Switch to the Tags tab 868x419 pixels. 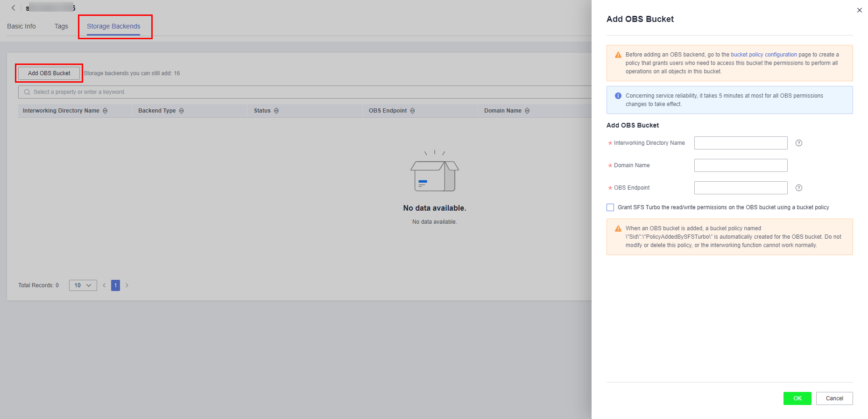pyautogui.click(x=61, y=26)
